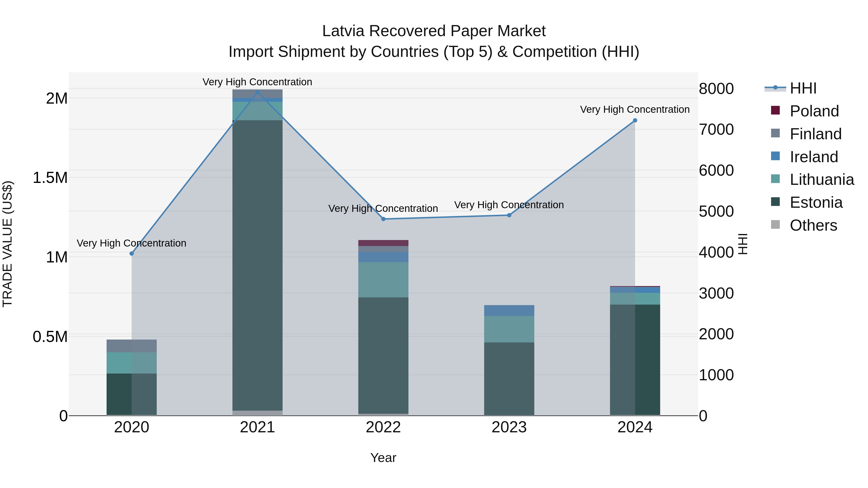Toggle Estonia series via legend label

[x=816, y=202]
